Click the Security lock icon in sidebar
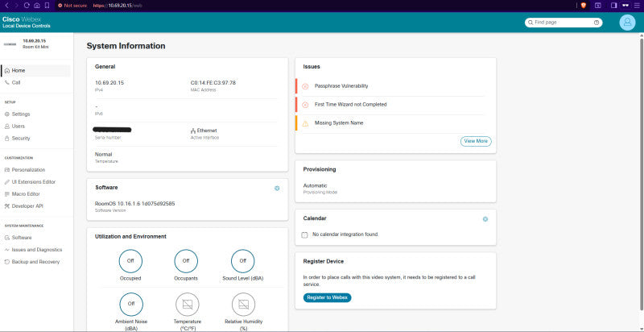This screenshot has width=644, height=332. click(7, 139)
